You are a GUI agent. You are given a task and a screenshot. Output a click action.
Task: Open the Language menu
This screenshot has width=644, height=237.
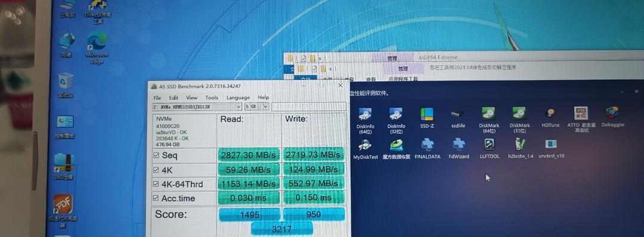[238, 98]
